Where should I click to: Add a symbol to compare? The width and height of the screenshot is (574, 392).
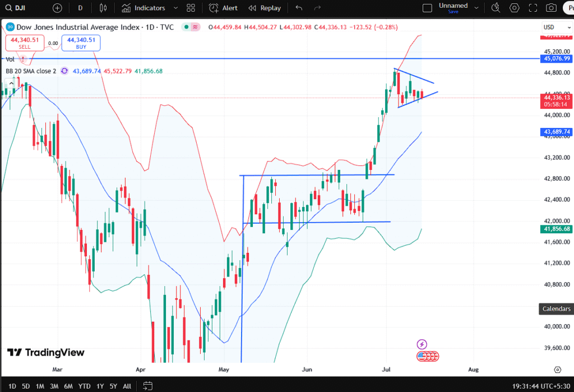point(57,8)
